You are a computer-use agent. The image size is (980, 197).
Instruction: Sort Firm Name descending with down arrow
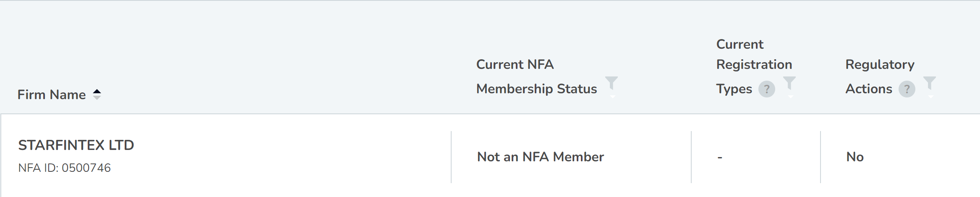coord(97,98)
